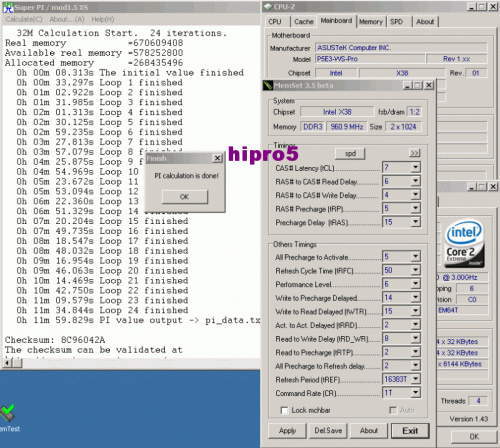The height and width of the screenshot is (448, 500).
Task: Open the Help(H) menu in Super PI
Action: click(x=103, y=19)
